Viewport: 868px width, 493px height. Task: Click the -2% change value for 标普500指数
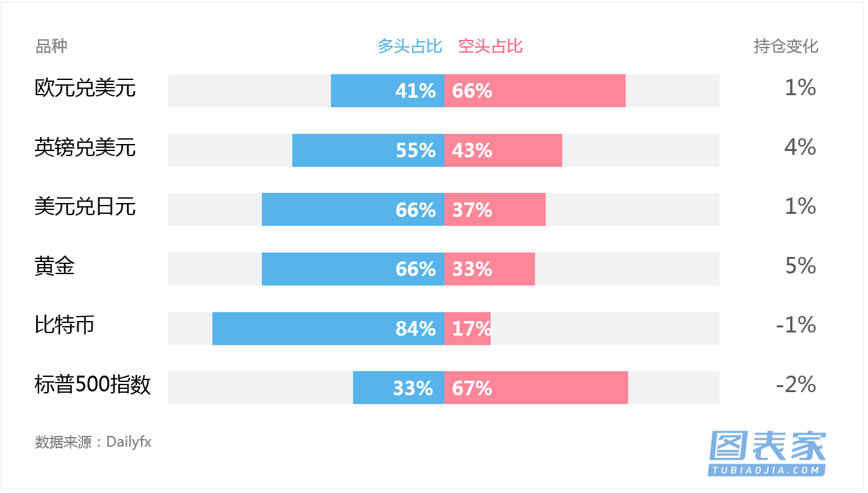(796, 385)
